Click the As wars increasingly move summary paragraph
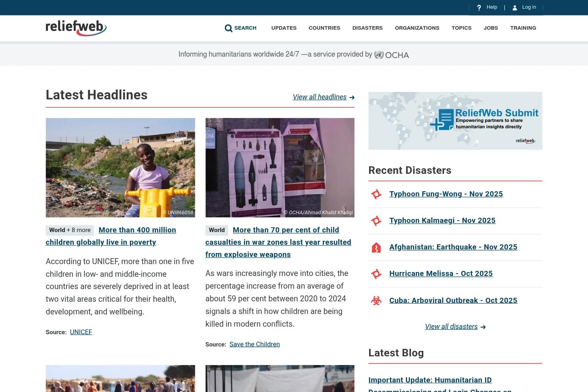This screenshot has height=392, width=588. (277, 299)
